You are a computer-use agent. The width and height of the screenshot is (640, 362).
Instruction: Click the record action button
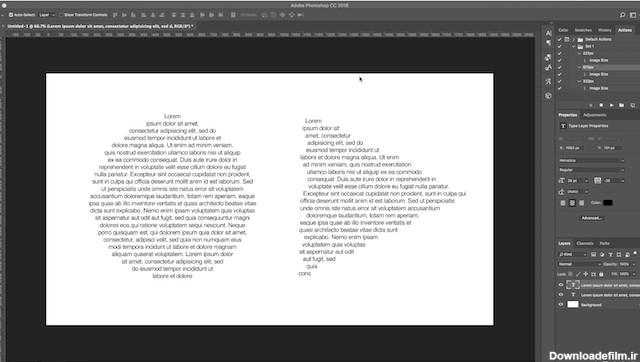(601, 105)
